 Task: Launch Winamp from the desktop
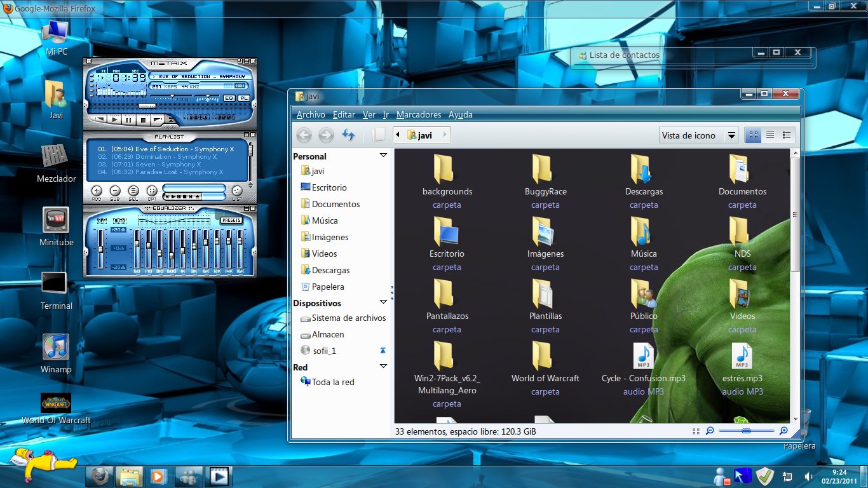[56, 353]
